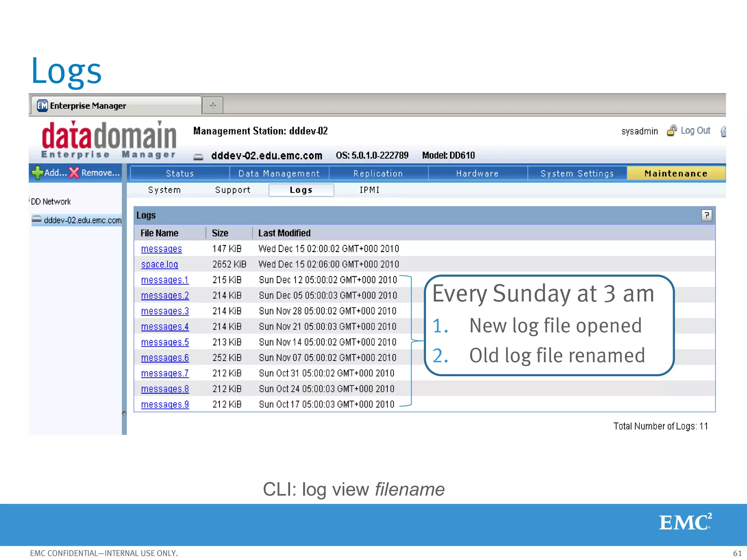Open the System Settings tab
The width and height of the screenshot is (747, 560).
pos(577,174)
